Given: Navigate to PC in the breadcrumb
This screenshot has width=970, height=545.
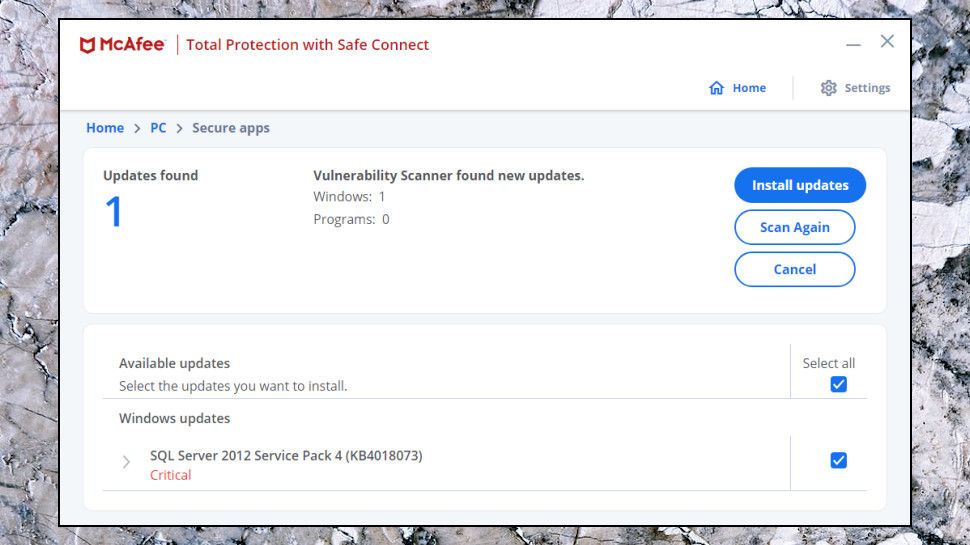Looking at the screenshot, I should click(158, 128).
